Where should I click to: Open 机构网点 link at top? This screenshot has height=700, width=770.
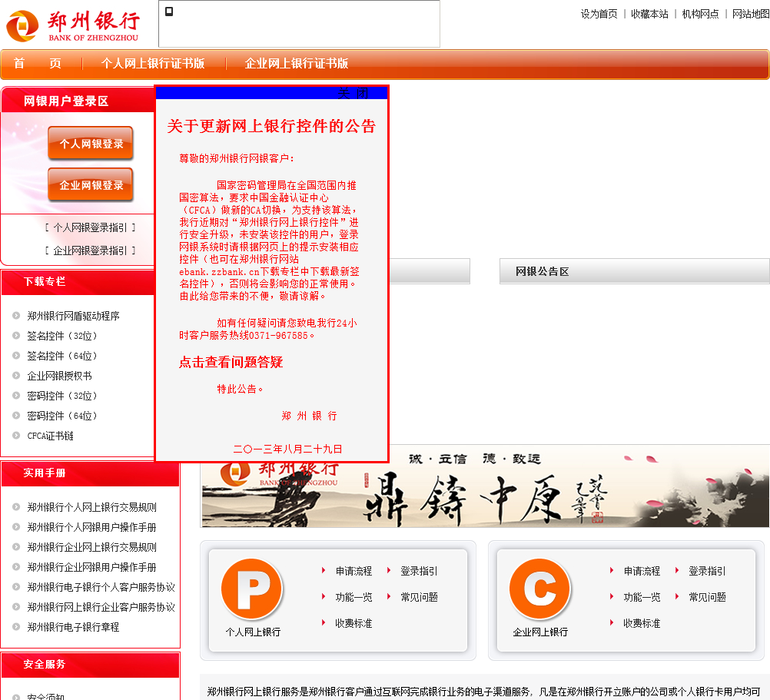pos(700,14)
